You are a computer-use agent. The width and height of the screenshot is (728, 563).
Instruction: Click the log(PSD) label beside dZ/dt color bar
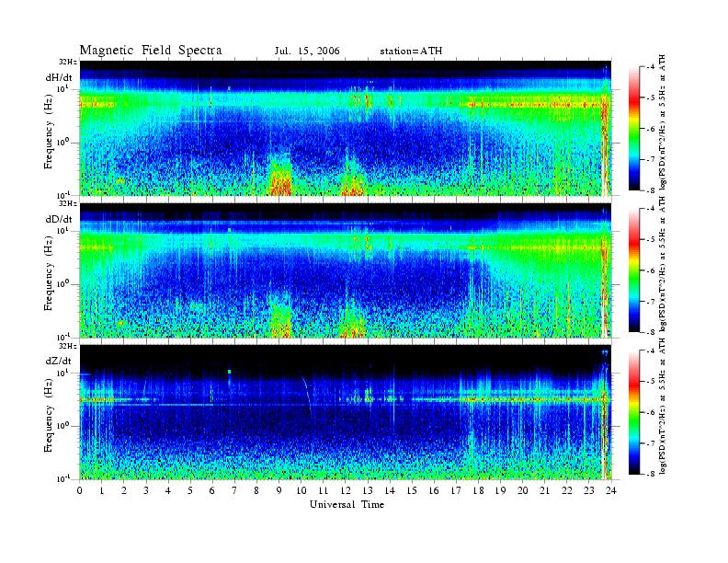[663, 407]
